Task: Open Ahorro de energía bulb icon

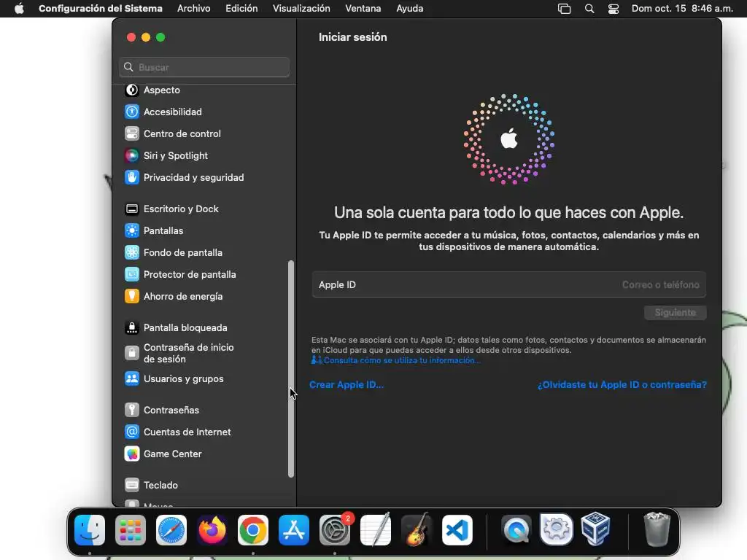Action: coord(132,296)
